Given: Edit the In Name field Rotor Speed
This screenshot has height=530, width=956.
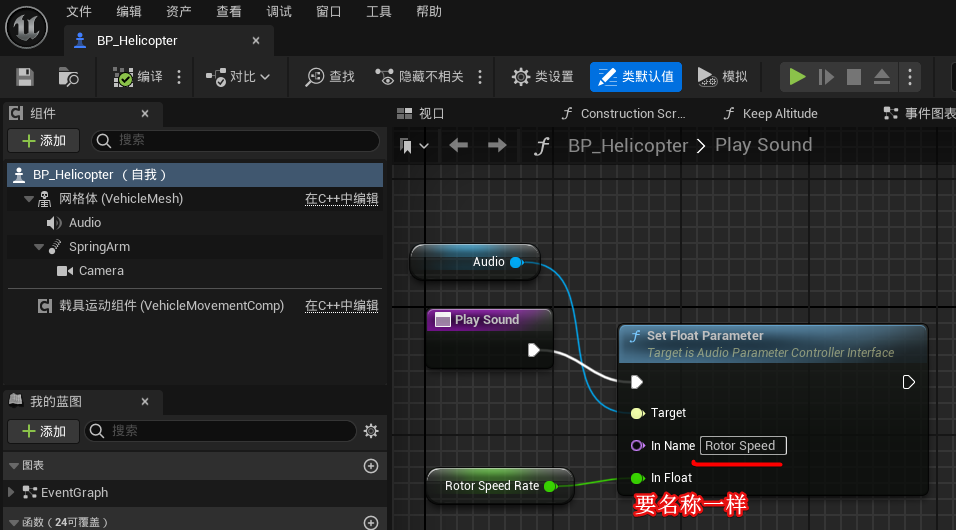Looking at the screenshot, I should click(743, 446).
